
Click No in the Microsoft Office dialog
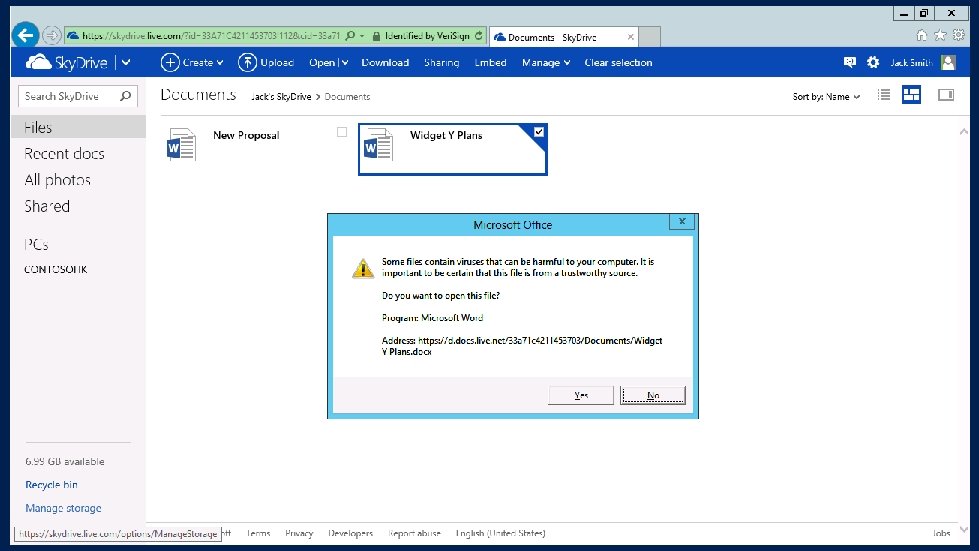(x=652, y=395)
